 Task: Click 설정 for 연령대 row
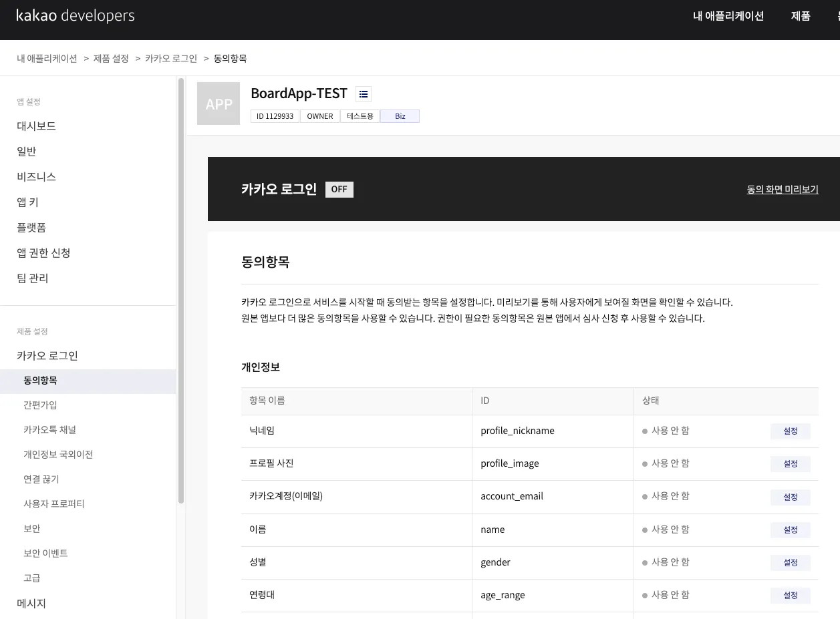(x=791, y=596)
